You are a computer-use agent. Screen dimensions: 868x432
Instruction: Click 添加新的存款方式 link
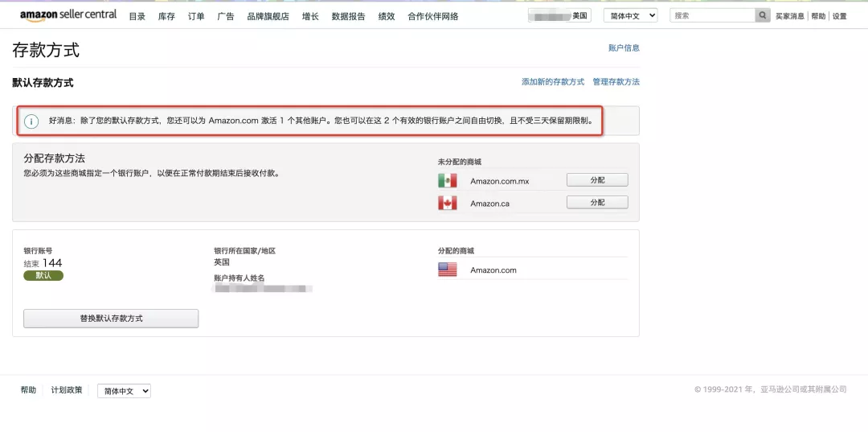[x=552, y=81]
